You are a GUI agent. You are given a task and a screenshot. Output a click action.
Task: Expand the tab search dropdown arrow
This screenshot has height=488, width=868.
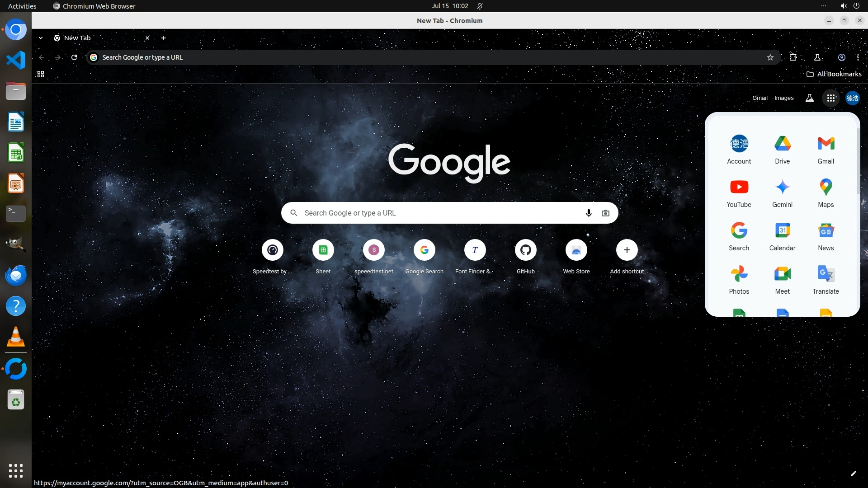[x=41, y=38]
